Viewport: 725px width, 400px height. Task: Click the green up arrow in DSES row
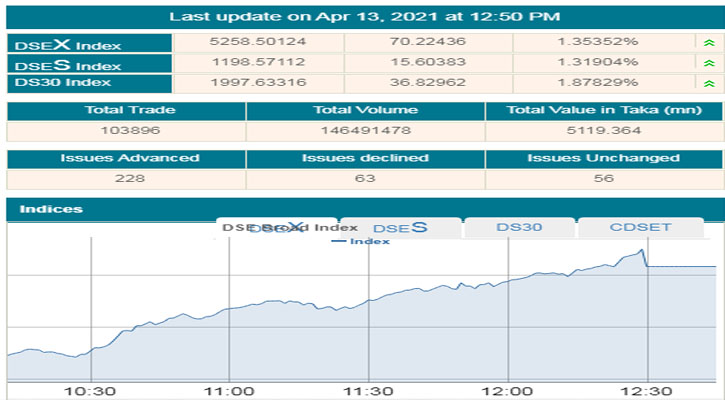tap(709, 63)
